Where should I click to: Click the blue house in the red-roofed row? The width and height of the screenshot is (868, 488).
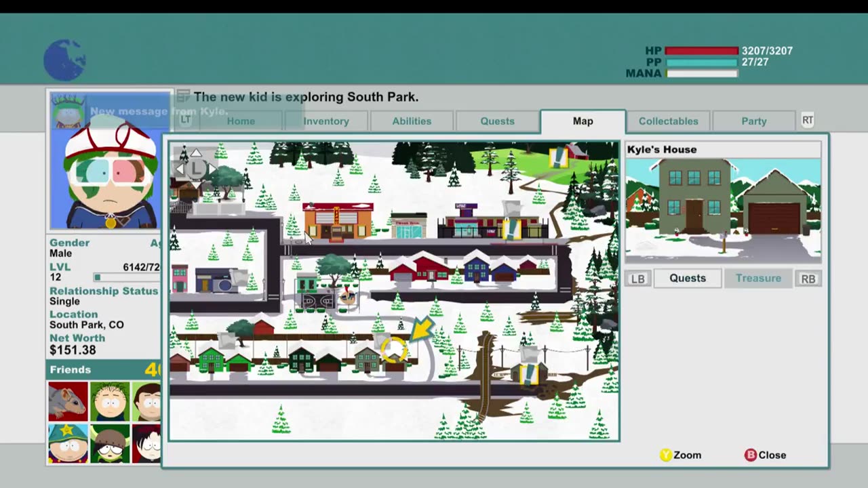point(476,267)
